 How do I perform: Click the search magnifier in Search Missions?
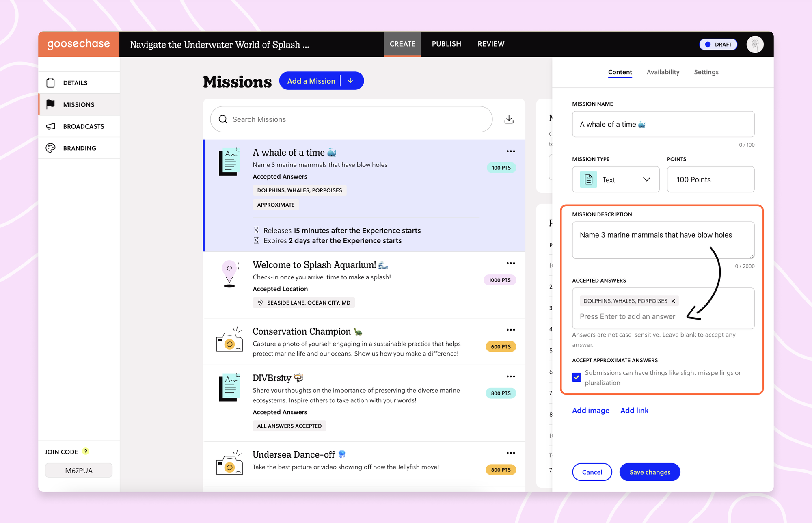(222, 119)
